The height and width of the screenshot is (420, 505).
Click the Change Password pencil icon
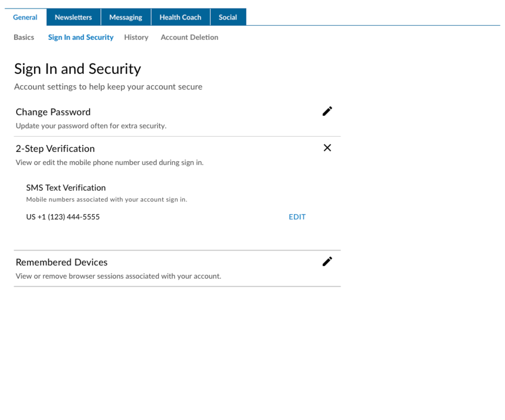[327, 111]
